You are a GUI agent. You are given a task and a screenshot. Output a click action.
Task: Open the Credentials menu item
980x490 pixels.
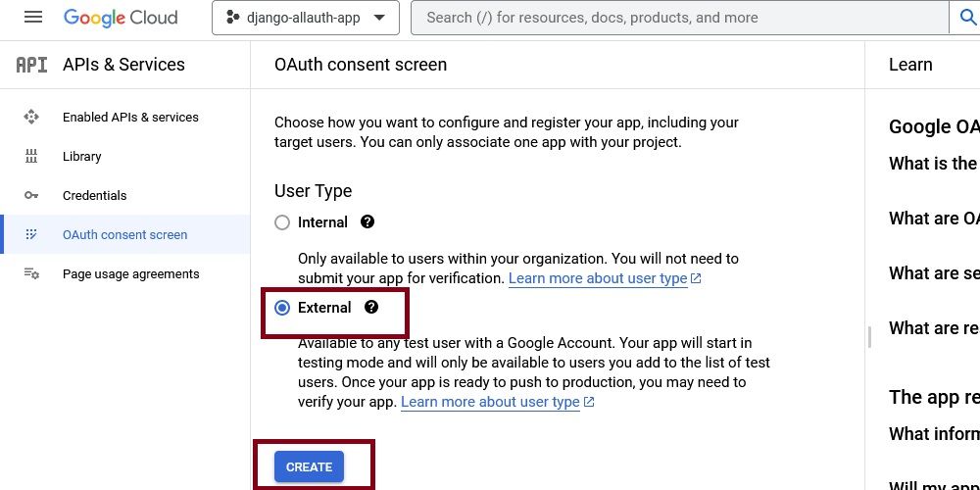click(x=94, y=195)
